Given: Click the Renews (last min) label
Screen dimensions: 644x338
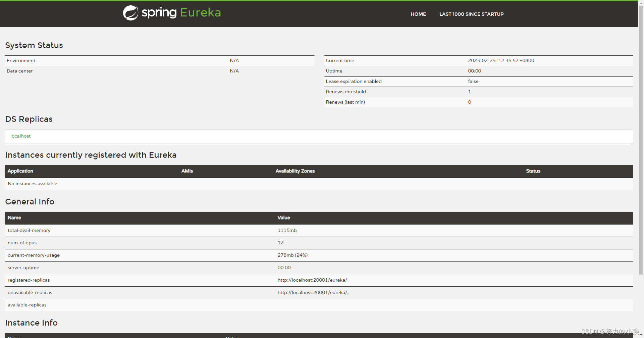Looking at the screenshot, I should [x=345, y=102].
